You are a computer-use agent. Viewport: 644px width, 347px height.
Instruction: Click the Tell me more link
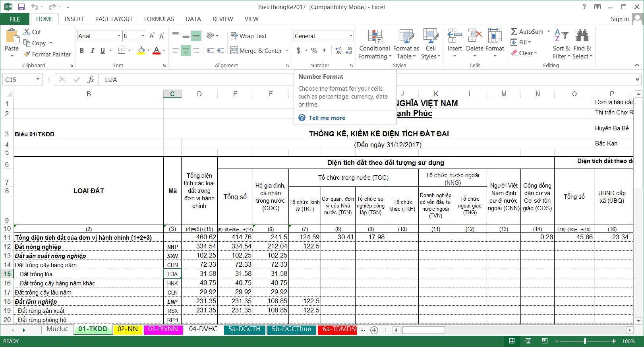(327, 118)
